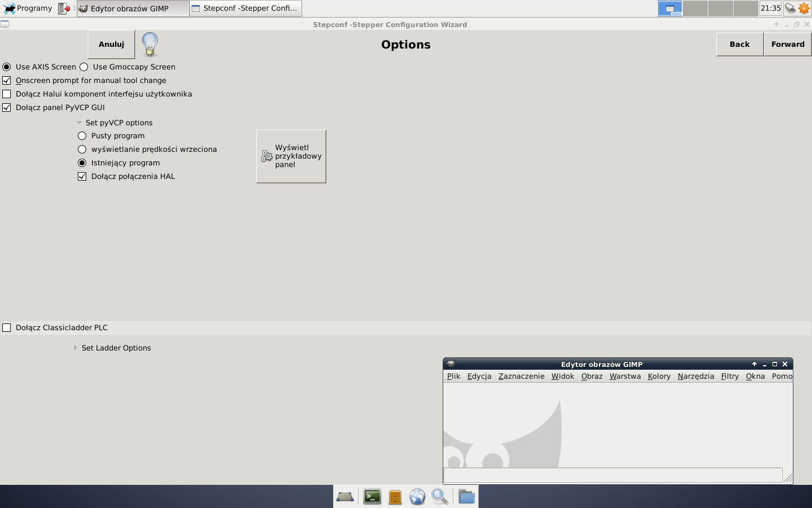
Task: Open GIMP Obraz menu
Action: click(592, 376)
